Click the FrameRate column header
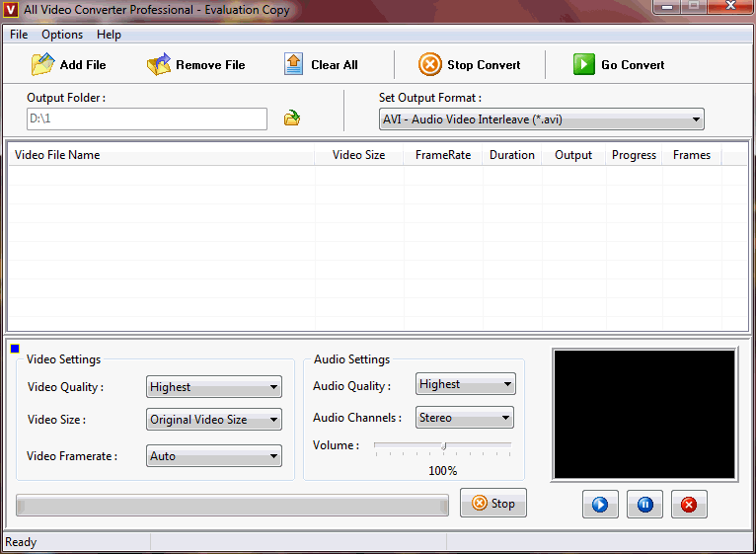The height and width of the screenshot is (554, 756). (443, 155)
